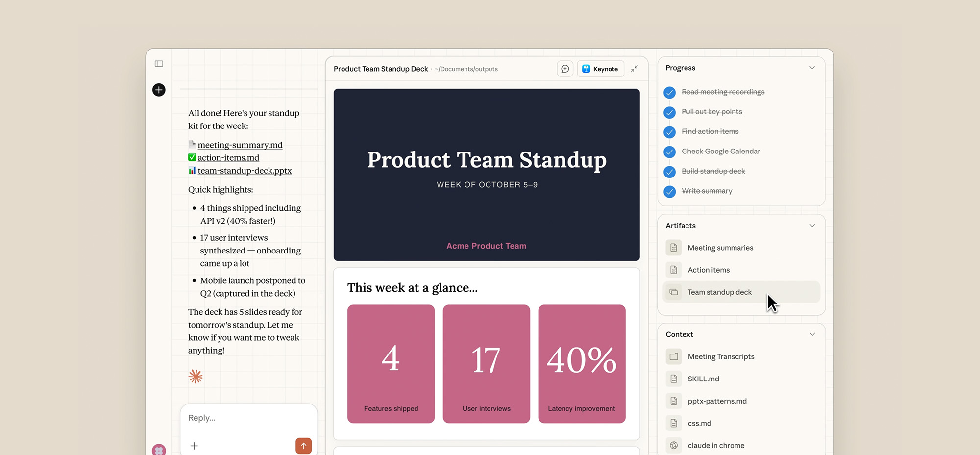Select the SKILL.md context entry
980x455 pixels.
[703, 379]
